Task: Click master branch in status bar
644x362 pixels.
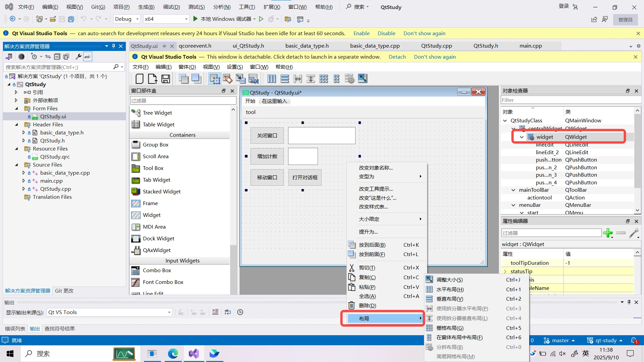Action: pos(559,341)
